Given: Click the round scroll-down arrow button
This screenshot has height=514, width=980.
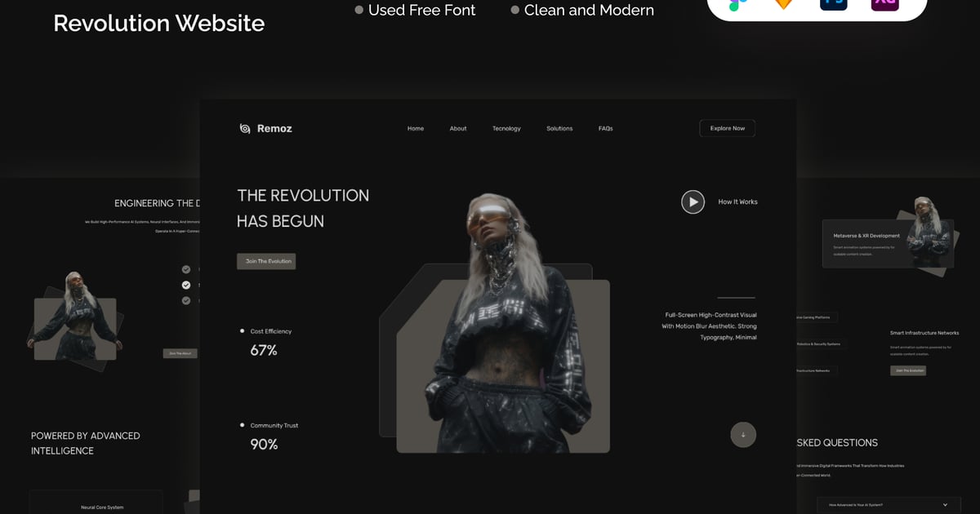Looking at the screenshot, I should click(743, 435).
